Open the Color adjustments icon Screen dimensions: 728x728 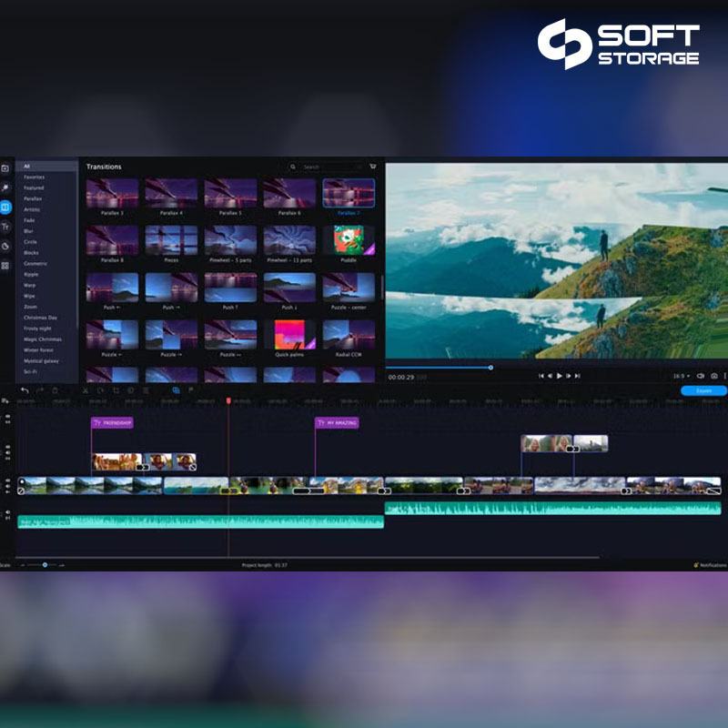[131, 390]
